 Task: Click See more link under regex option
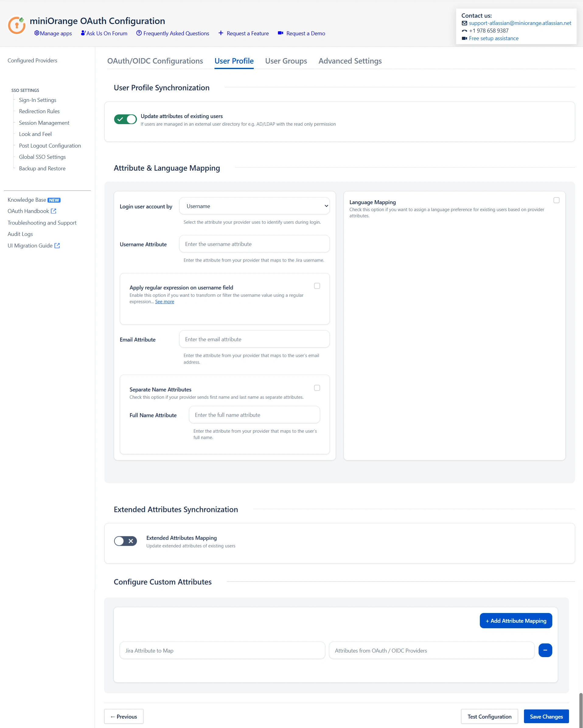[x=165, y=301]
